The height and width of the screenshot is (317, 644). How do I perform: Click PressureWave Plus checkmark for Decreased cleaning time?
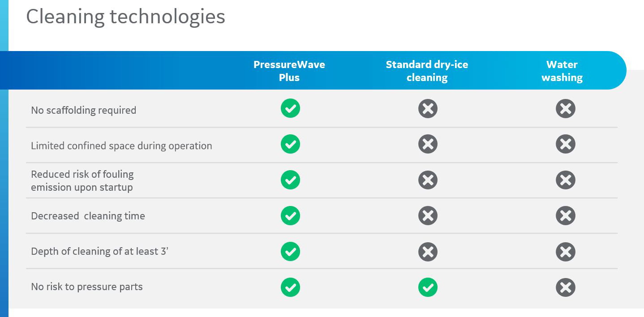pos(290,216)
